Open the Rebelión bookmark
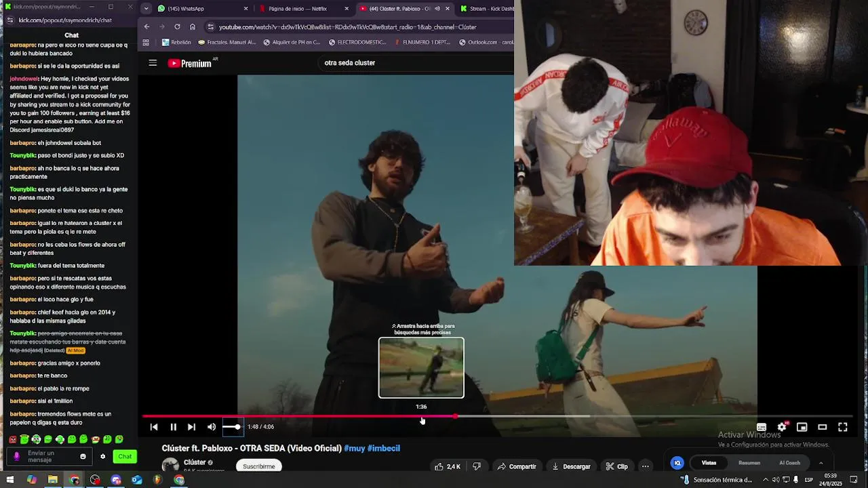This screenshot has height=488, width=868. (x=176, y=42)
